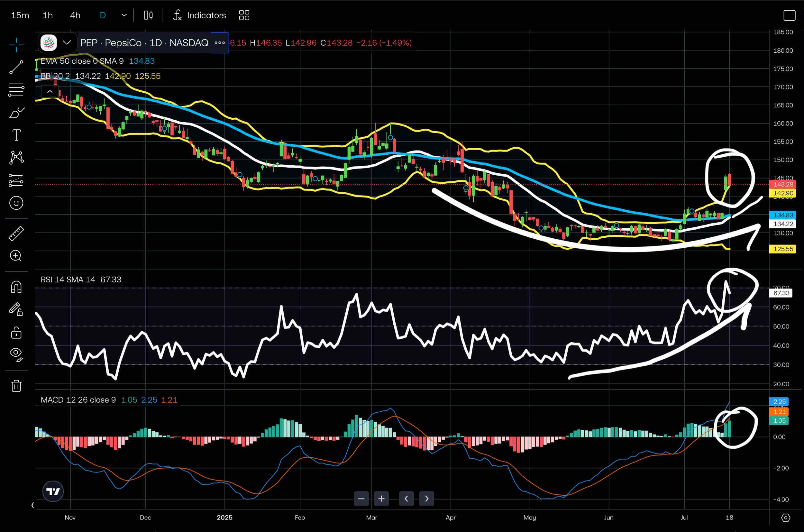Toggle fullscreen mode in the top-right corner
Image resolution: width=804 pixels, height=532 pixels.
point(790,15)
